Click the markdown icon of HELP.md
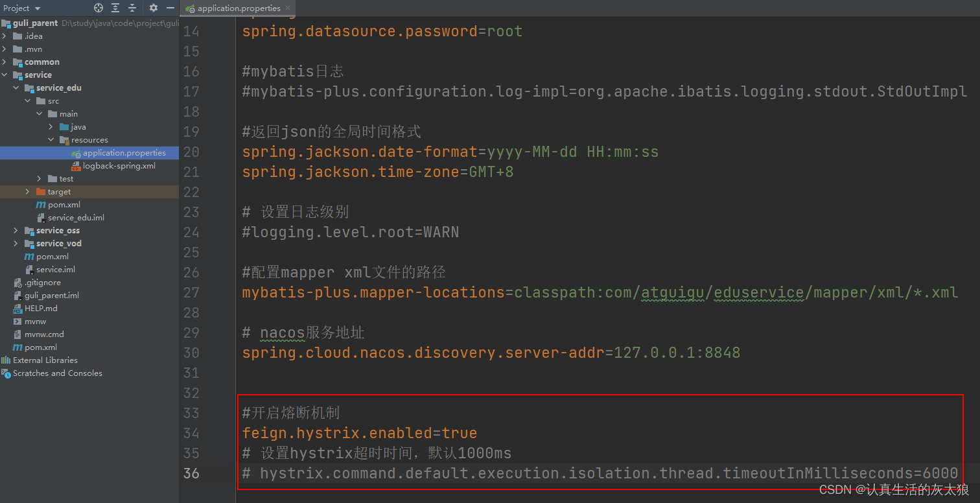This screenshot has height=503, width=980. [17, 309]
